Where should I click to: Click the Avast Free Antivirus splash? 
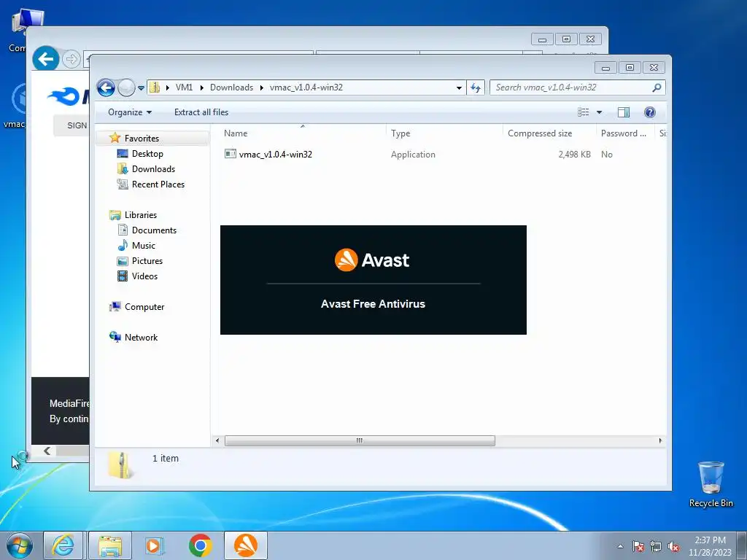pyautogui.click(x=373, y=280)
